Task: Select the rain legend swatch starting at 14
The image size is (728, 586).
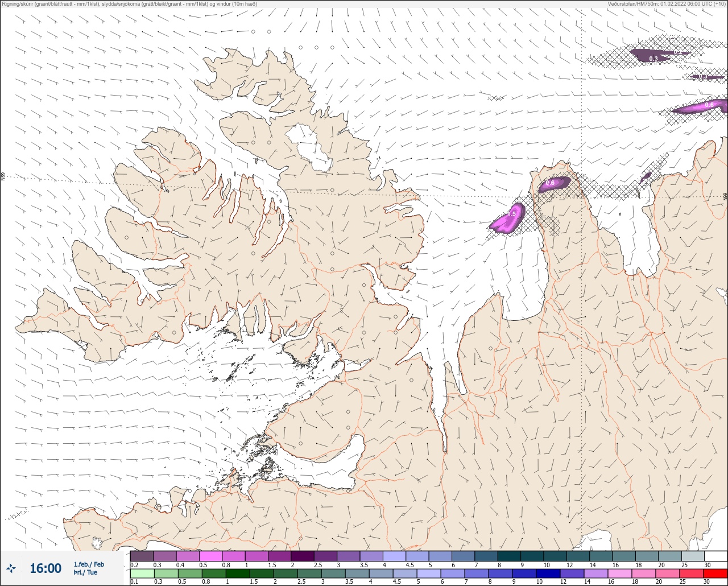Action: tap(595, 573)
